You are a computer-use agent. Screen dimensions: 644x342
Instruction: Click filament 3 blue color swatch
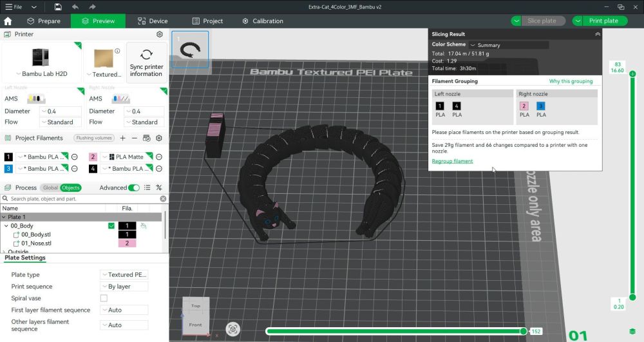coord(8,169)
